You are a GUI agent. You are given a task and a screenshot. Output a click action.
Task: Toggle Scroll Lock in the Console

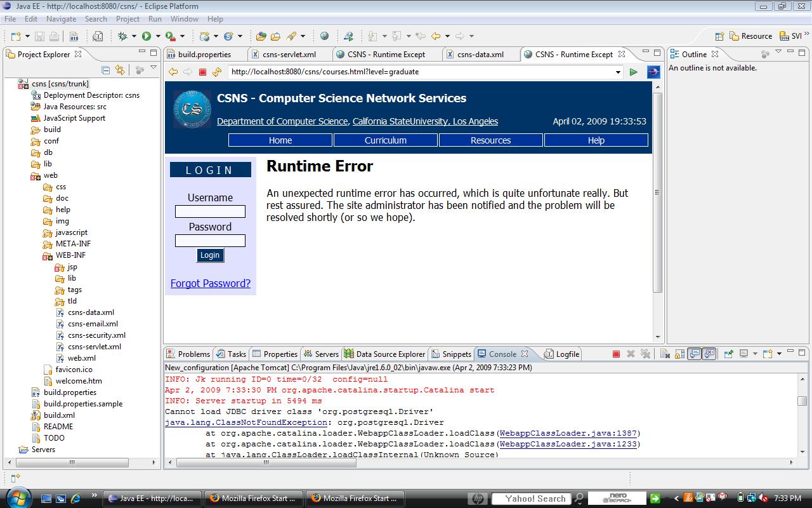(x=679, y=354)
